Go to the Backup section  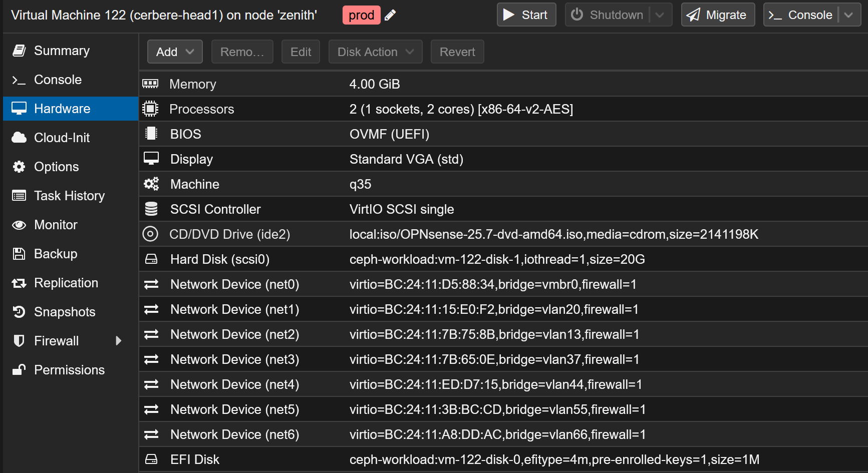(x=55, y=254)
